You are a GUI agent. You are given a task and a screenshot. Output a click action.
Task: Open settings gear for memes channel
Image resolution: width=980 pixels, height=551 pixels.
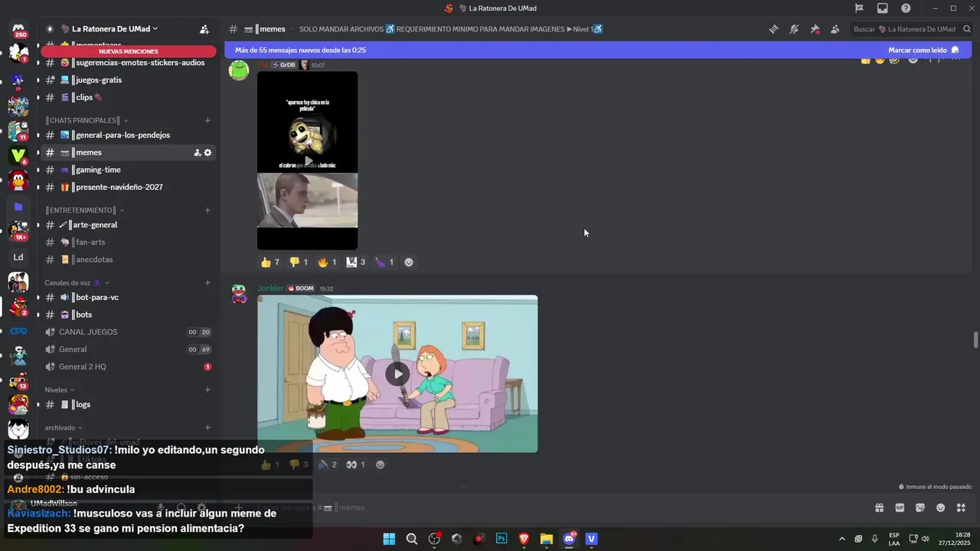(207, 152)
